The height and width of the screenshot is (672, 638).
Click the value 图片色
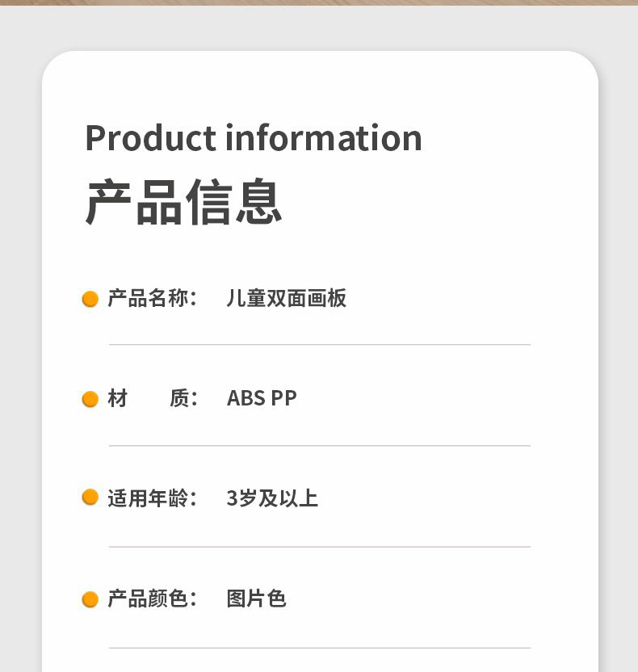tap(257, 598)
